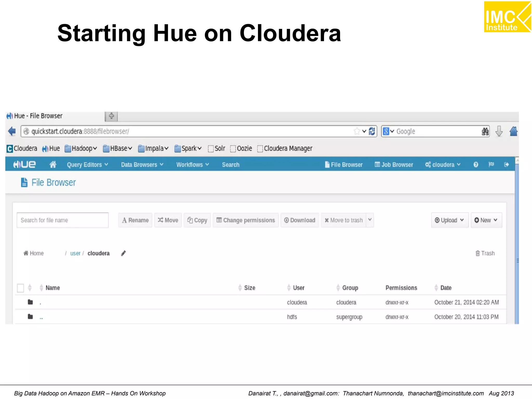This screenshot has height=399, width=532.
Task: Click the Google search engine icon
Action: 386,131
